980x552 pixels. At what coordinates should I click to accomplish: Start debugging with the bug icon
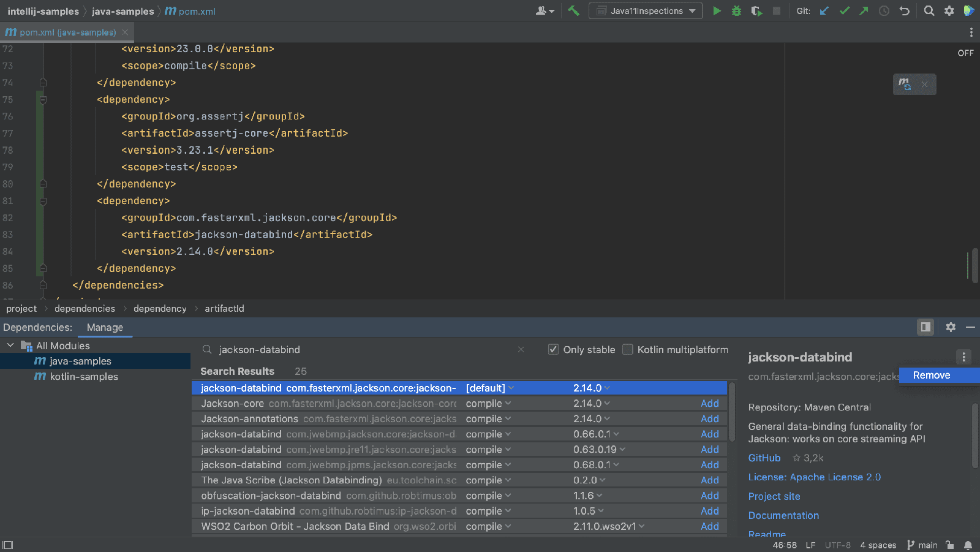(x=736, y=11)
